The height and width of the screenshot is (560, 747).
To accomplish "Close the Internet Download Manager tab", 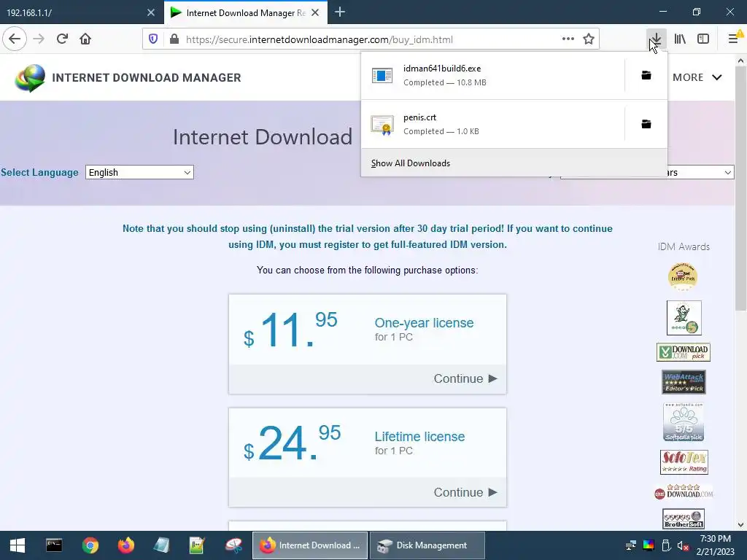I will tap(315, 13).
